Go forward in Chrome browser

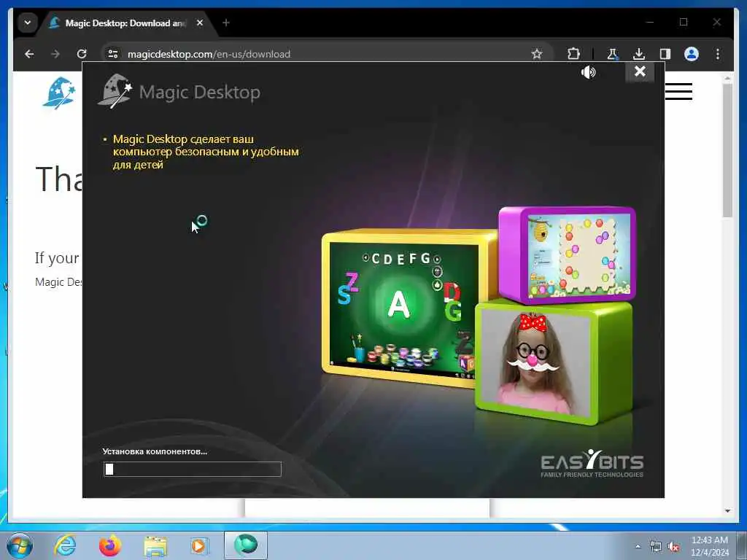[x=55, y=54]
